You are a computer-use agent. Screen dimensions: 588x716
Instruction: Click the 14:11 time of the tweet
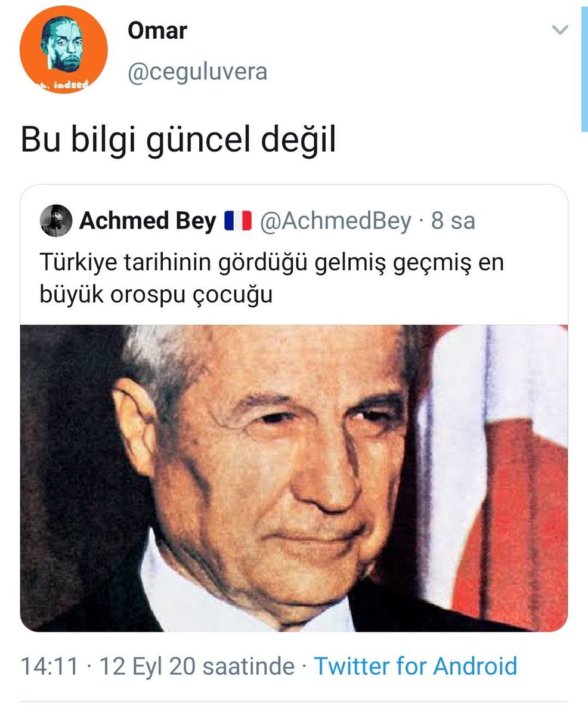point(49,665)
